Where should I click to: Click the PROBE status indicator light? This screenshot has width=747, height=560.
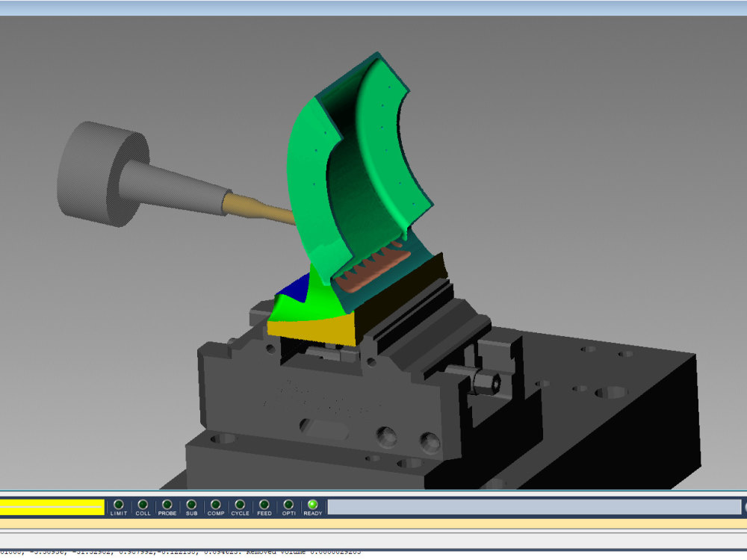point(167,504)
